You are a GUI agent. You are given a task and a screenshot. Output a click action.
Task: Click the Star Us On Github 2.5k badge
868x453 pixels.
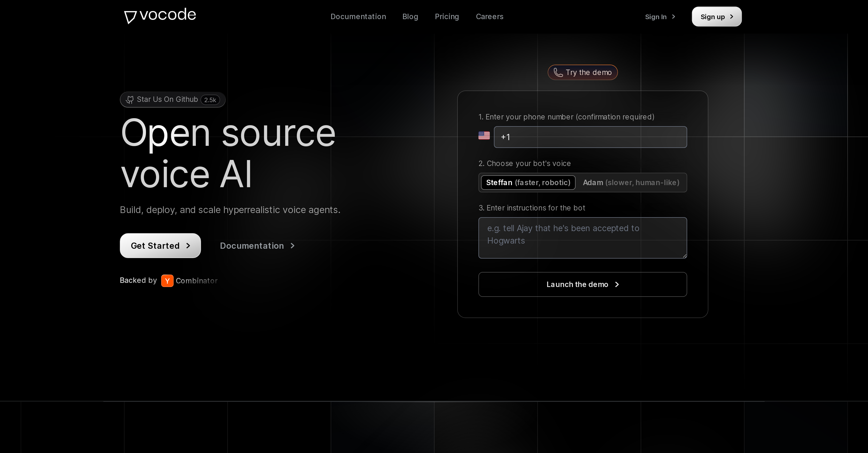point(173,99)
